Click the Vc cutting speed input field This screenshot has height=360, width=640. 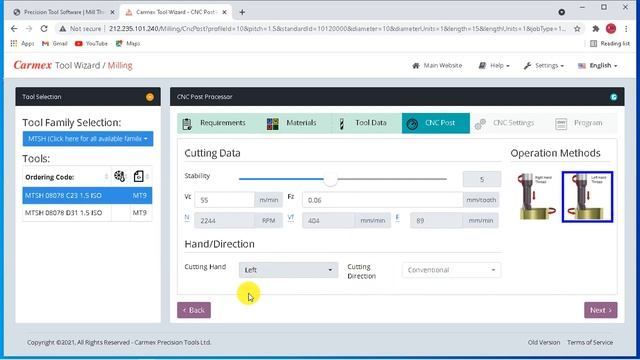(x=224, y=200)
